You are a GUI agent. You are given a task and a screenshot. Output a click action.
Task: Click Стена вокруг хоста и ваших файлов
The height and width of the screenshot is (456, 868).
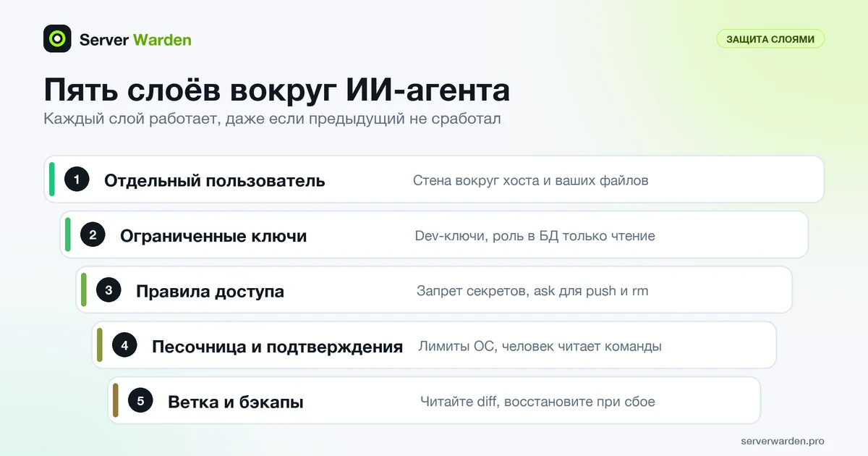tap(531, 180)
